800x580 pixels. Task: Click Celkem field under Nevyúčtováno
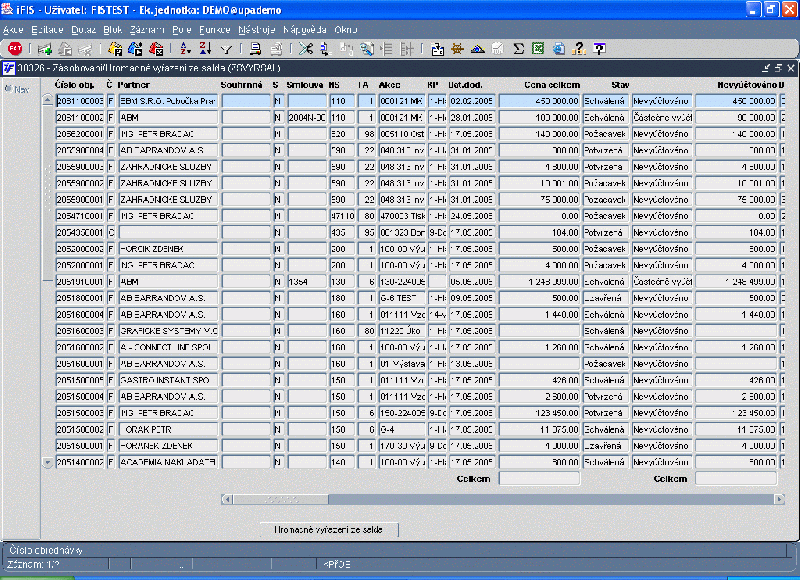736,478
